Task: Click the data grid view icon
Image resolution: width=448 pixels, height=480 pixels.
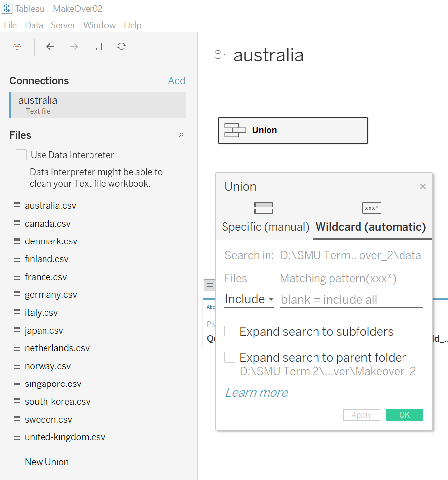Action: (210, 286)
